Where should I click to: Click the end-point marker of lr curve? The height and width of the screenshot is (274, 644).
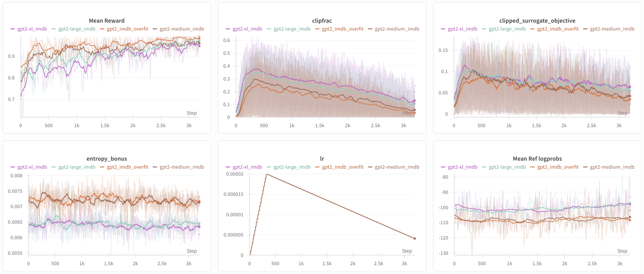[x=415, y=239]
